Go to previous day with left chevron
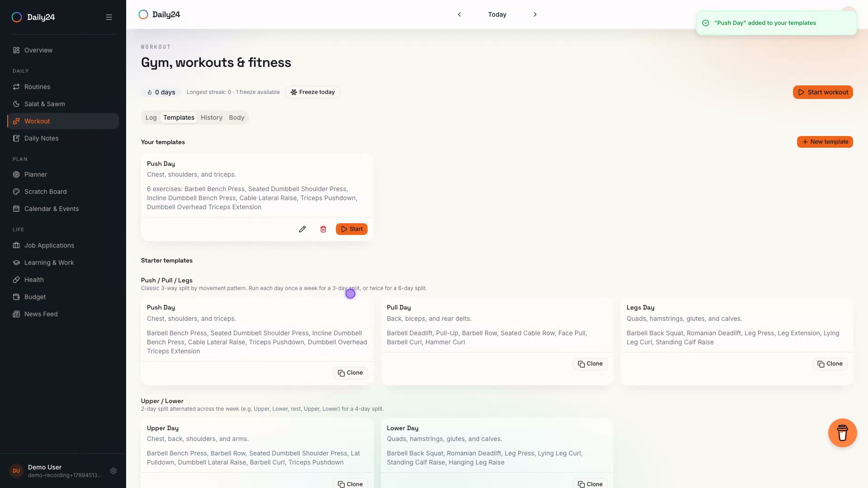 tap(459, 14)
